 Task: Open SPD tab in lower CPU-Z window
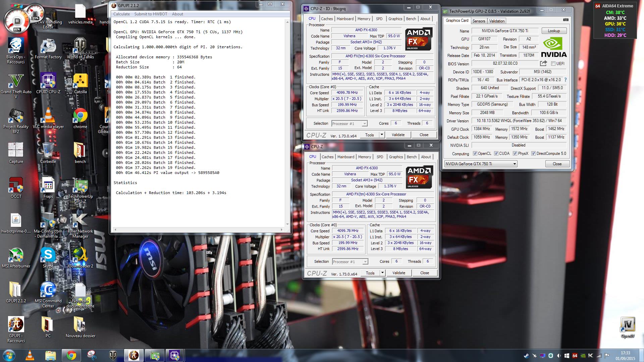(x=380, y=157)
